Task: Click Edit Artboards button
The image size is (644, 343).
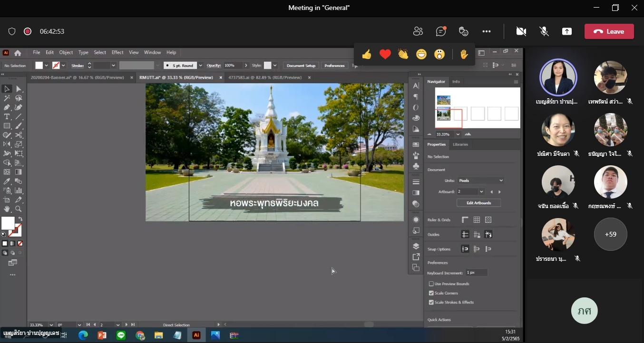Action: [x=480, y=203]
